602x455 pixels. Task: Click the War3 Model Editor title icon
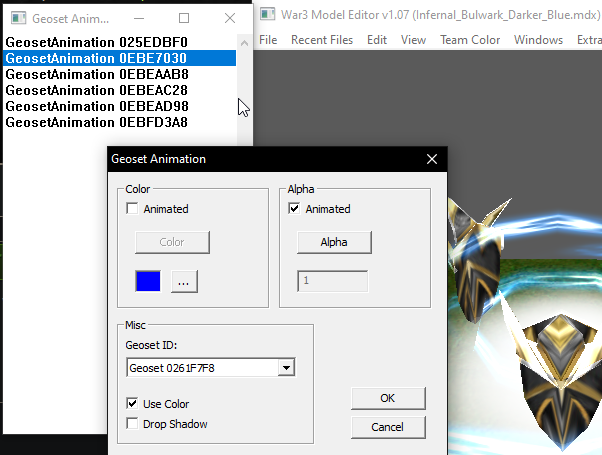[268, 15]
